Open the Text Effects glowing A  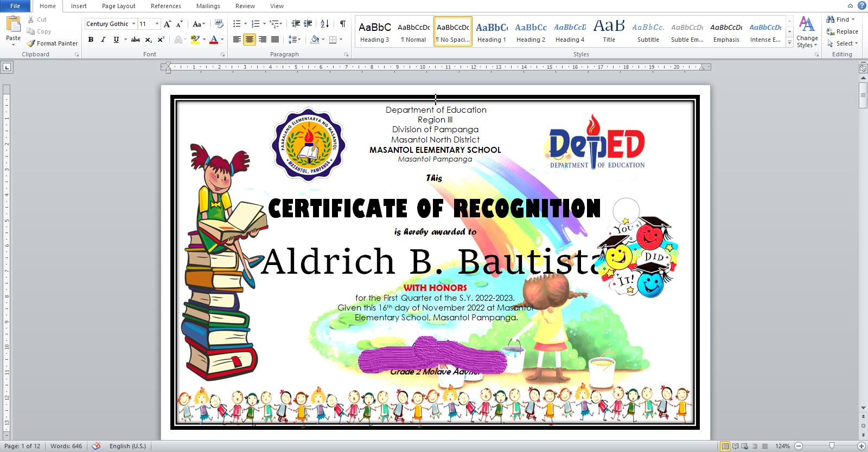[178, 40]
